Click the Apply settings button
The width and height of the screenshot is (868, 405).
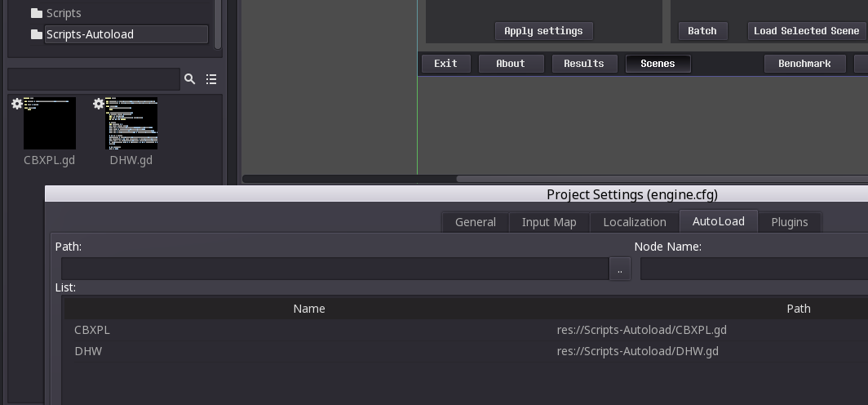543,31
